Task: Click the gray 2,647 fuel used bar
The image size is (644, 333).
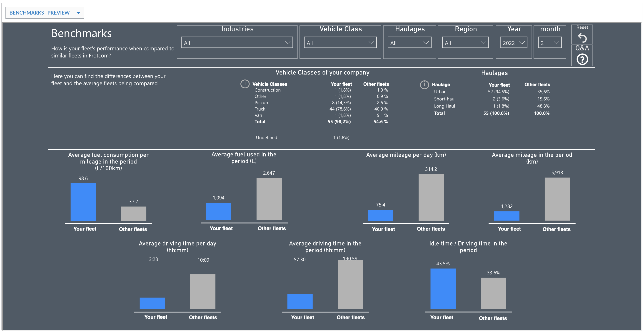Action: 269,199
